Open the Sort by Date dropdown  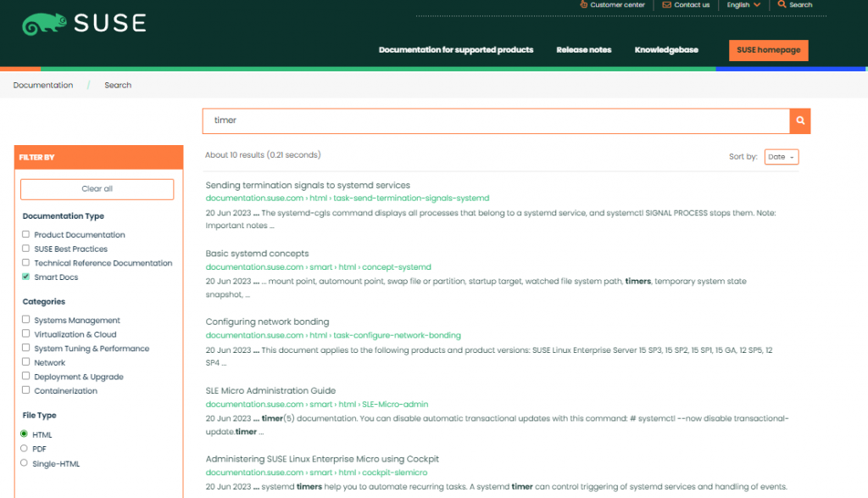tap(781, 157)
